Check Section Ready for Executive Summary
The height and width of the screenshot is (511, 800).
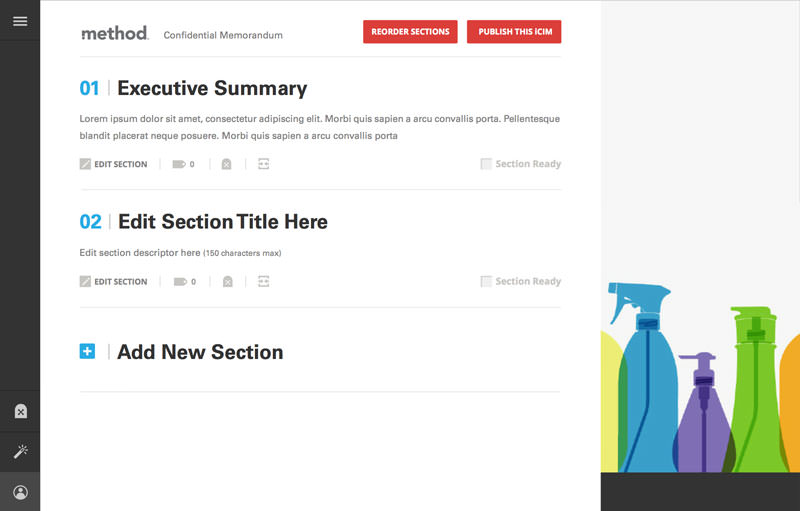[x=486, y=164]
